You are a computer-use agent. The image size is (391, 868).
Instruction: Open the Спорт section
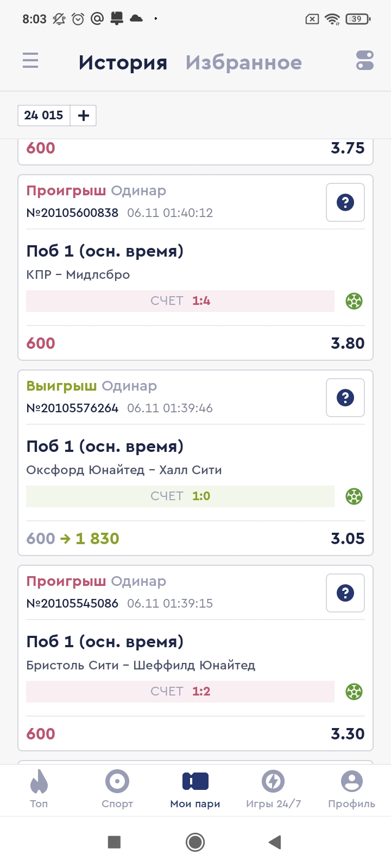click(x=117, y=789)
